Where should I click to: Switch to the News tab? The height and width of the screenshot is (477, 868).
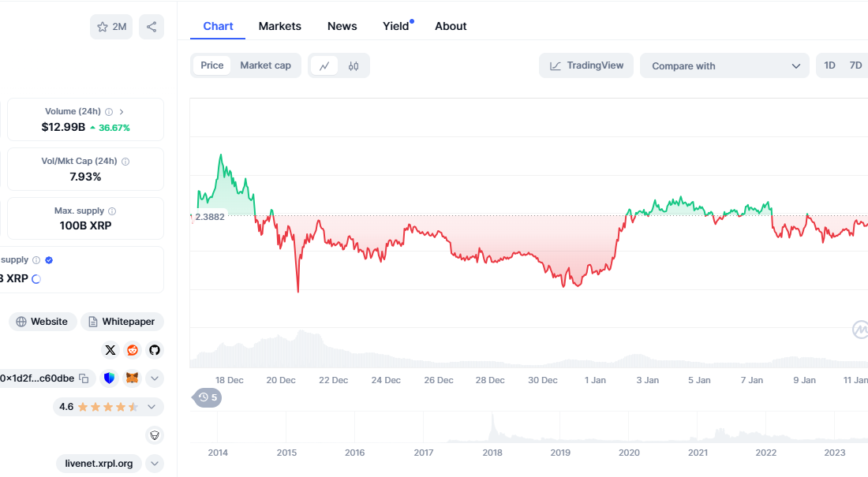[x=342, y=26]
